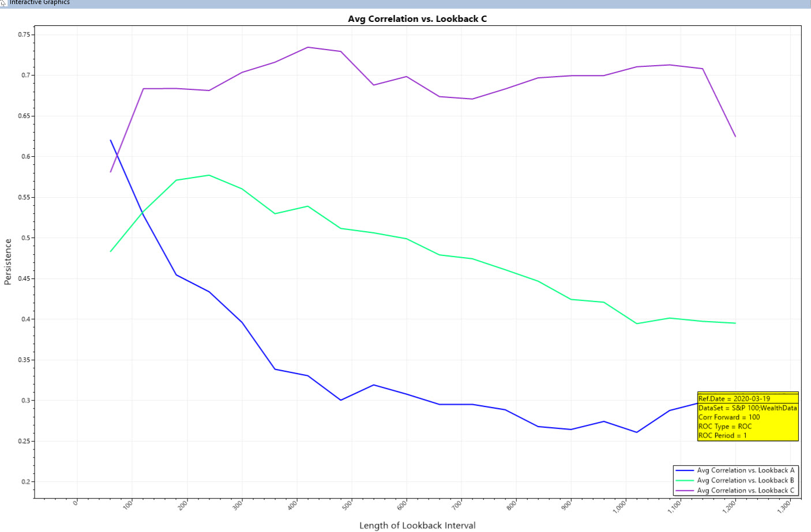Click the peak of the purple Lookback C curve
Image resolution: width=811 pixels, height=532 pixels.
[309, 47]
